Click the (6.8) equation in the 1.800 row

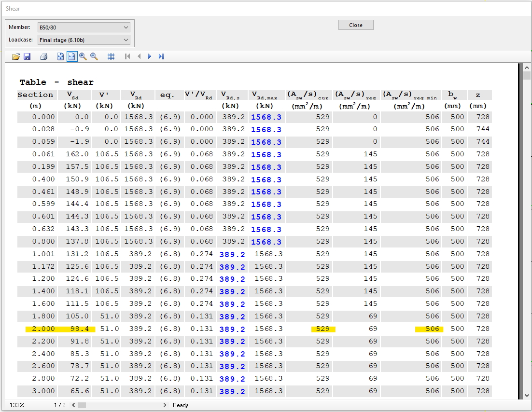170,316
